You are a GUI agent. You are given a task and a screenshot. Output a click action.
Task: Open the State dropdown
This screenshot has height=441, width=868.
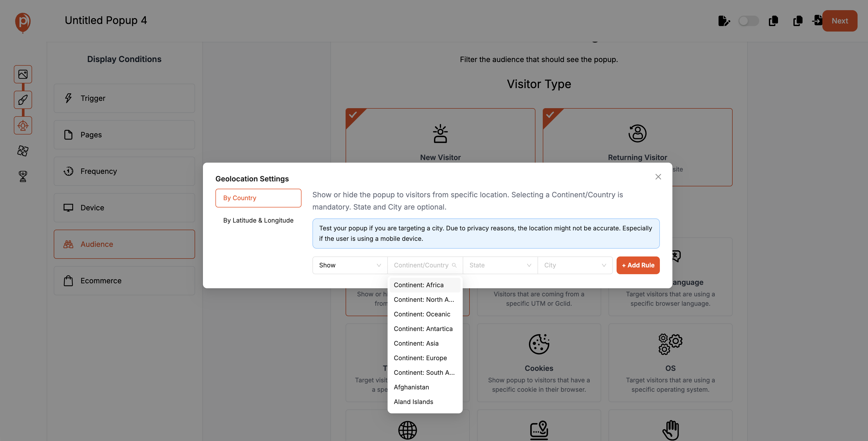tap(500, 265)
